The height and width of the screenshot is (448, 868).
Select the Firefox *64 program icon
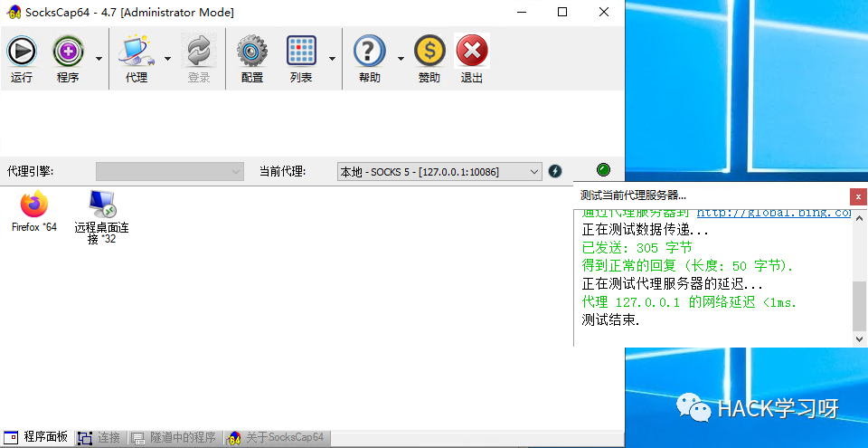[34, 211]
